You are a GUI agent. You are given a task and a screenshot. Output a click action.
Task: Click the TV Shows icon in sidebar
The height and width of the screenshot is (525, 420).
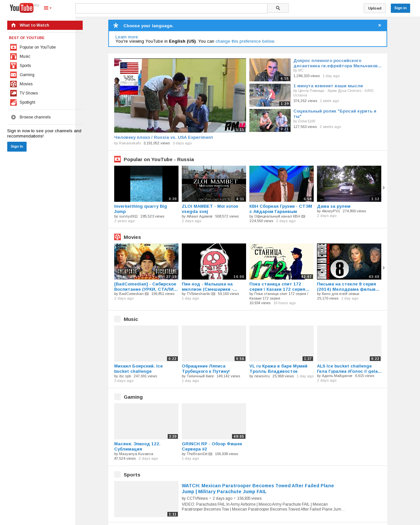click(x=13, y=93)
